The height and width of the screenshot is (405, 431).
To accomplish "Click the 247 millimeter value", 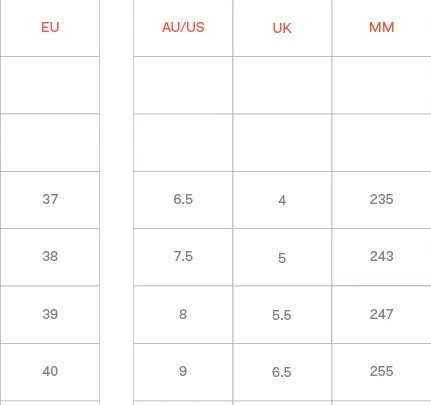I will pyautogui.click(x=382, y=314).
